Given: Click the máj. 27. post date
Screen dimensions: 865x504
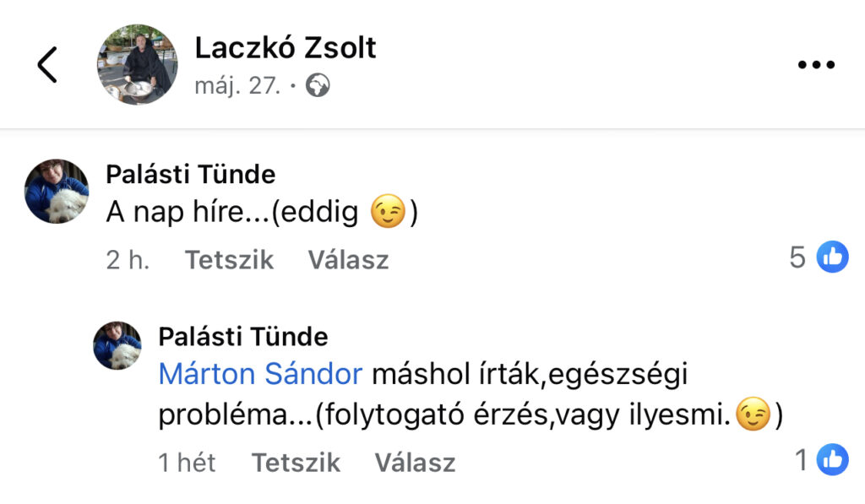Looking at the screenshot, I should pyautogui.click(x=237, y=86).
